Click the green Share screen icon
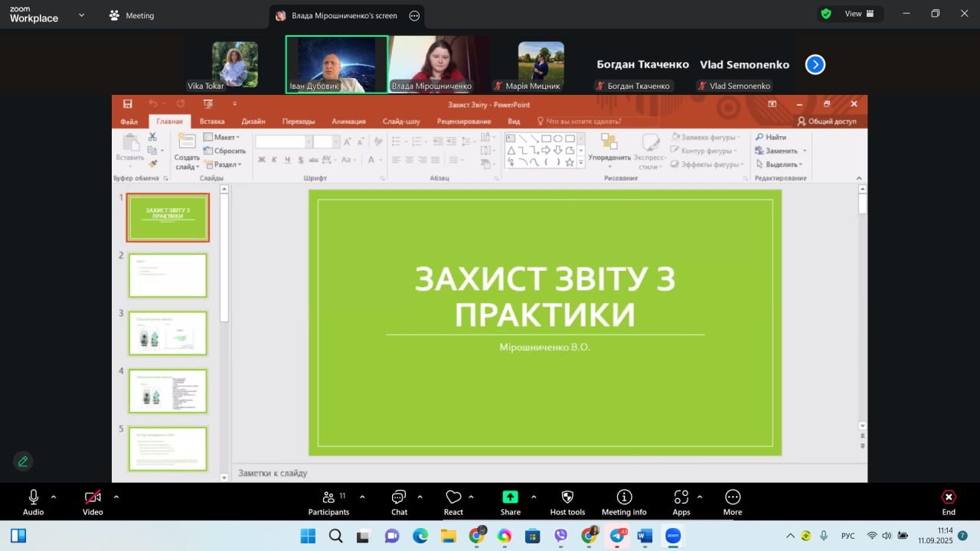Image resolution: width=980 pixels, height=551 pixels. (x=510, y=498)
